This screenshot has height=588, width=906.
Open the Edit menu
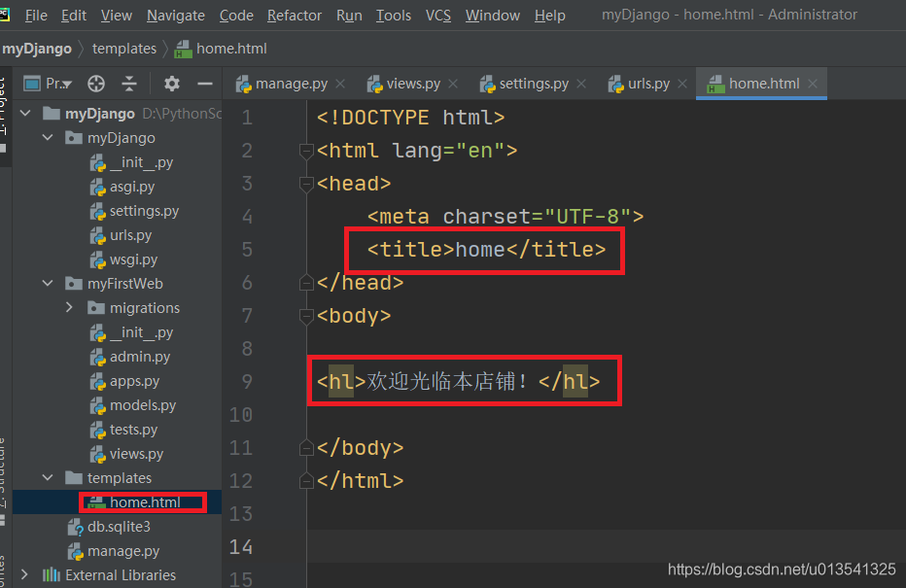point(74,16)
